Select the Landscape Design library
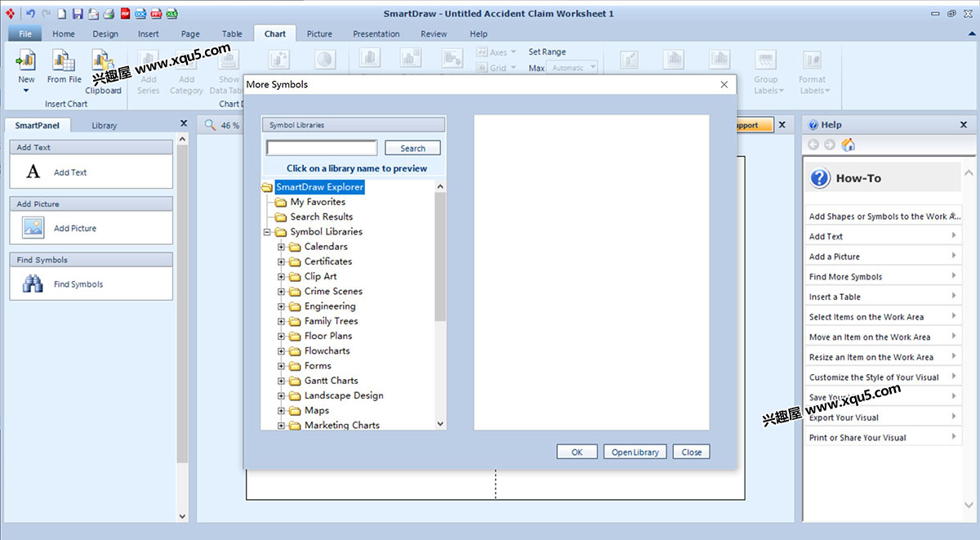 [344, 395]
